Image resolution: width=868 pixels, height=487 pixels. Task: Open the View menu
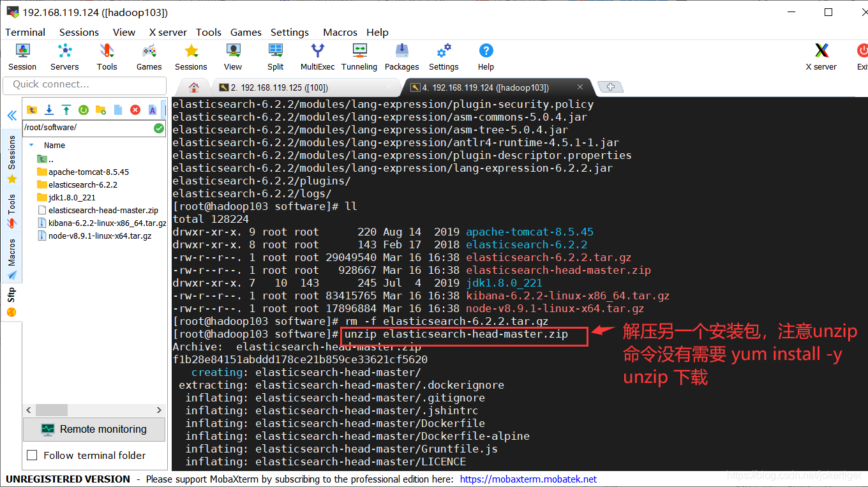[x=124, y=32]
